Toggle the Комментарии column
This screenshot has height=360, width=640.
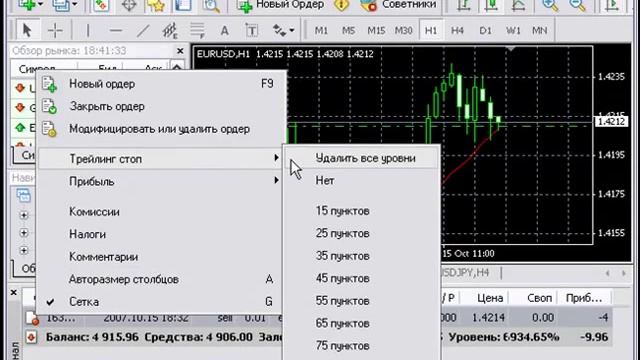pyautogui.click(x=159, y=257)
